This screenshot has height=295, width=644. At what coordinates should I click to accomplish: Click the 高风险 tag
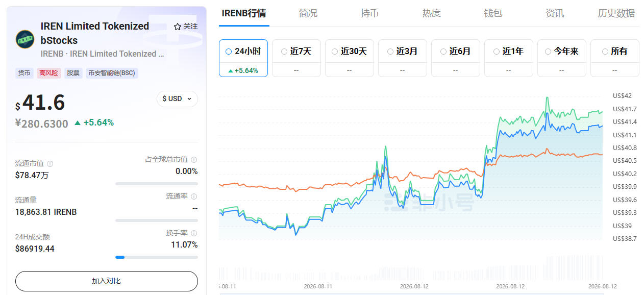click(49, 73)
